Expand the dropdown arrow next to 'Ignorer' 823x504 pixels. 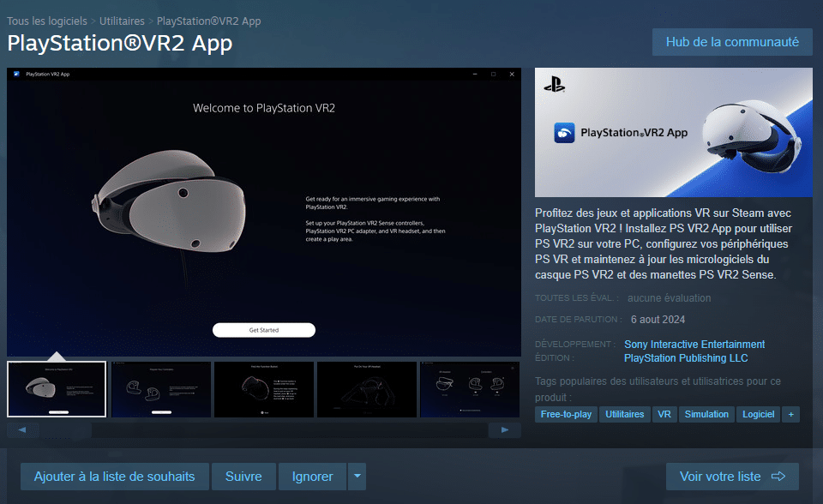pyautogui.click(x=357, y=477)
